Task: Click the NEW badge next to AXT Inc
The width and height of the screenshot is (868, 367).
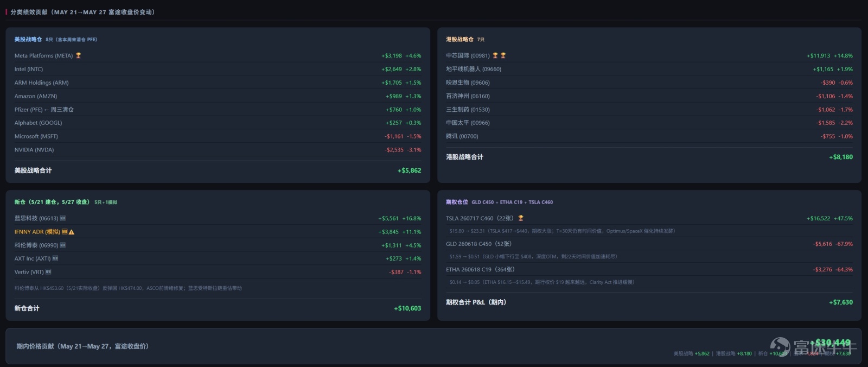Action: pyautogui.click(x=55, y=258)
